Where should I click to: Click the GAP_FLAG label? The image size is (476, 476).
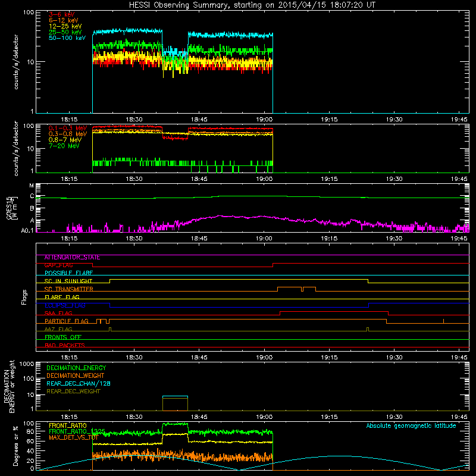[59, 265]
